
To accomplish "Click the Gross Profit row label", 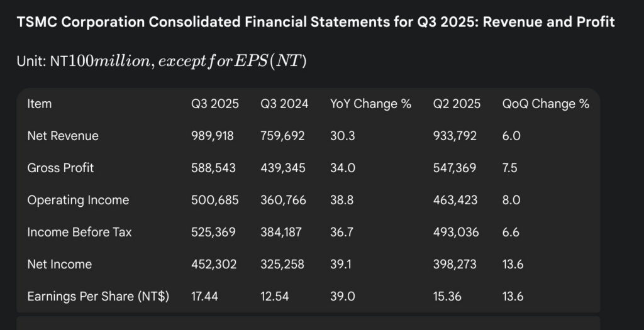I will coord(60,168).
